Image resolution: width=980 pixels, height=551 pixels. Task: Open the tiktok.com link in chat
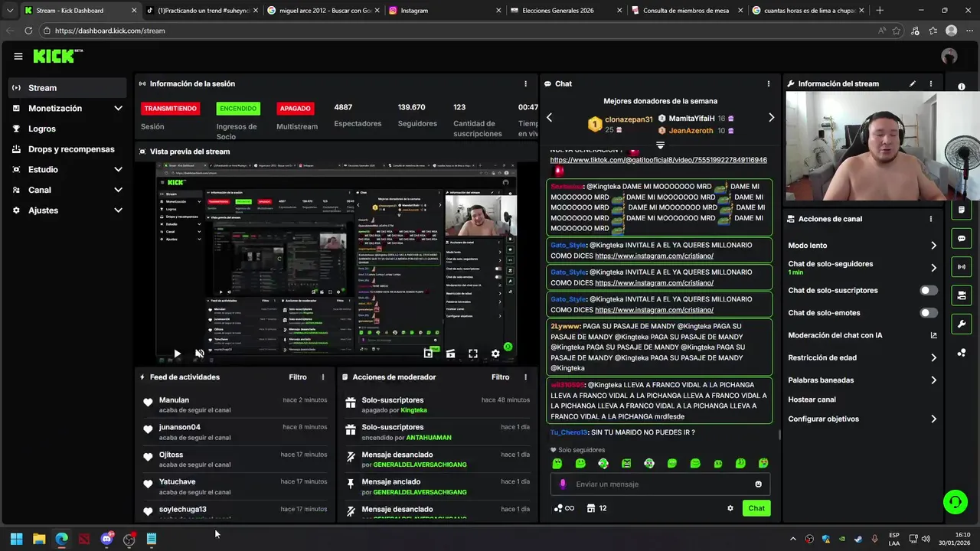(x=658, y=160)
